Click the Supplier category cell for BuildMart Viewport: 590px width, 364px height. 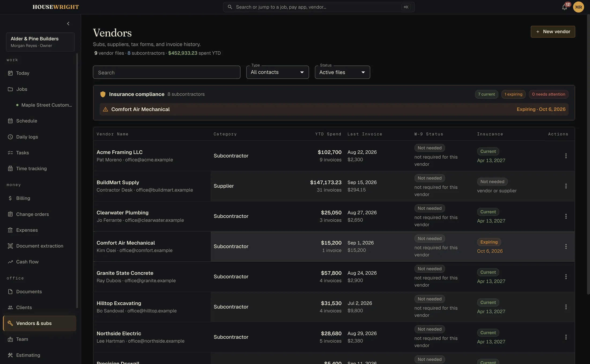point(223,186)
